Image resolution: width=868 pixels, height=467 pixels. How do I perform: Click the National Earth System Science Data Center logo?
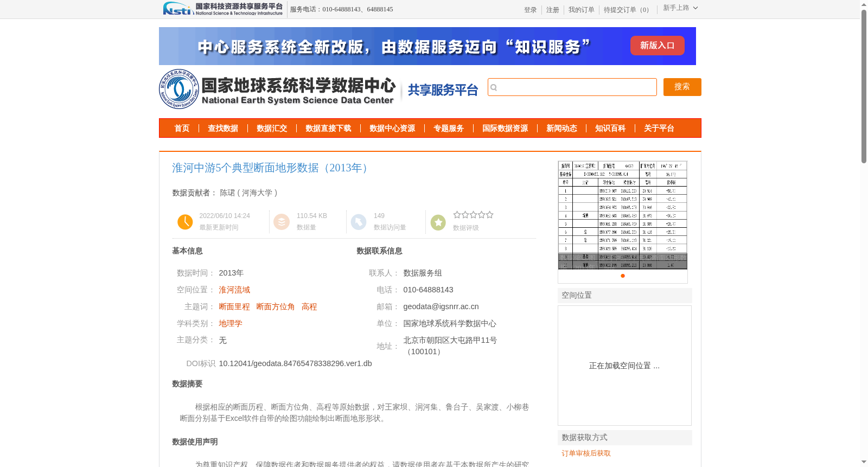(x=277, y=89)
